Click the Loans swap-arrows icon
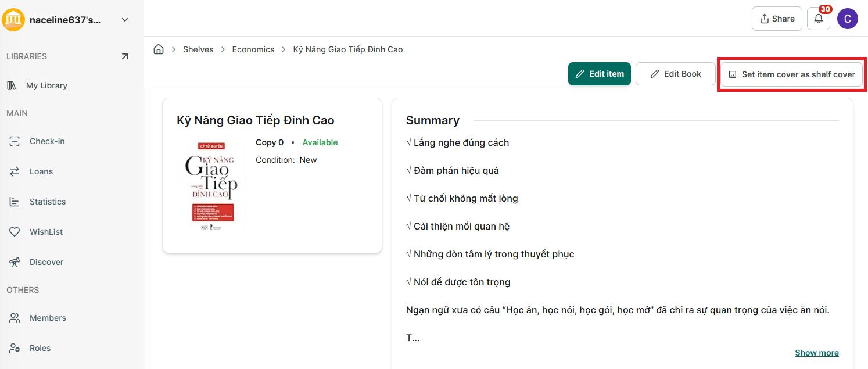Image resolution: width=868 pixels, height=369 pixels. point(15,171)
